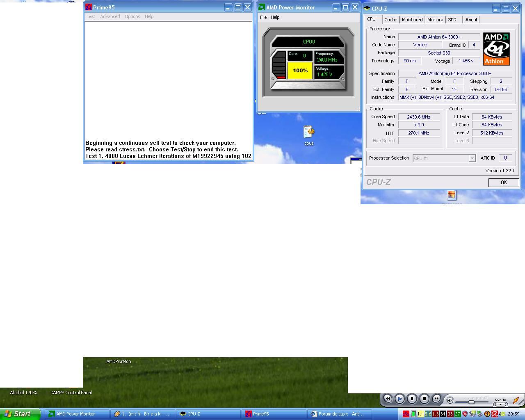Image resolution: width=525 pixels, height=420 pixels.
Task: Select the CPU tab in CPU-Z
Action: coord(371,19)
